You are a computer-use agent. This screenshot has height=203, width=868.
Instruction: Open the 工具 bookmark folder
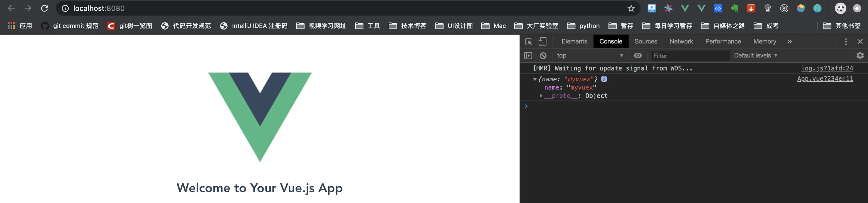pyautogui.click(x=368, y=26)
